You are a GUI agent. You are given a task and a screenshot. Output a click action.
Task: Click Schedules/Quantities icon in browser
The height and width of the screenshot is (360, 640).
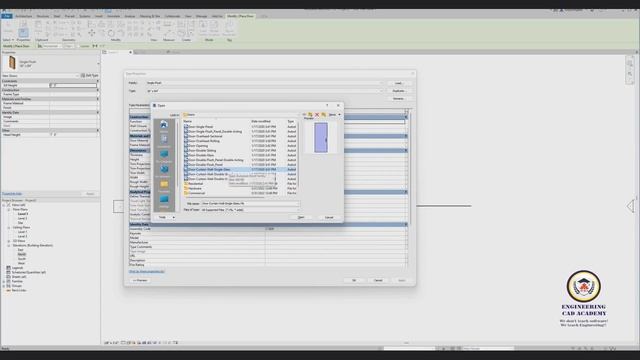[x=9, y=272]
